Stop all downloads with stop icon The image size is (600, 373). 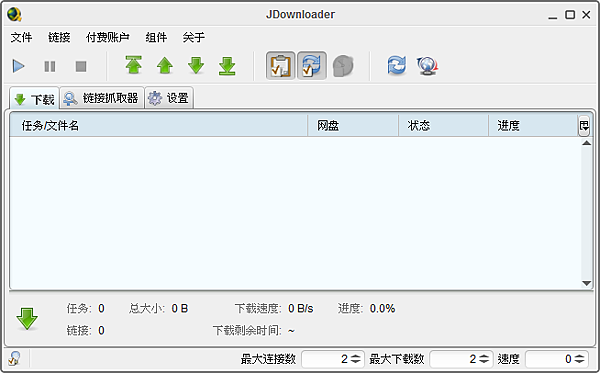[81, 66]
